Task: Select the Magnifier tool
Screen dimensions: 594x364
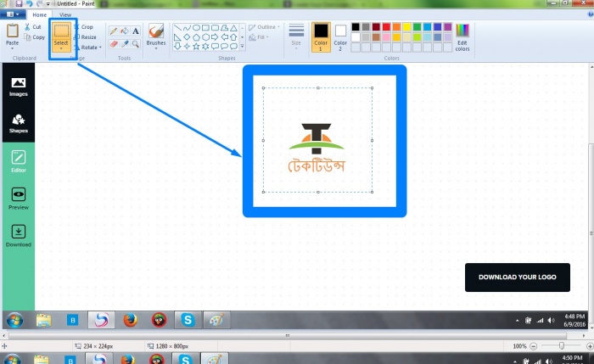Action: (x=135, y=44)
